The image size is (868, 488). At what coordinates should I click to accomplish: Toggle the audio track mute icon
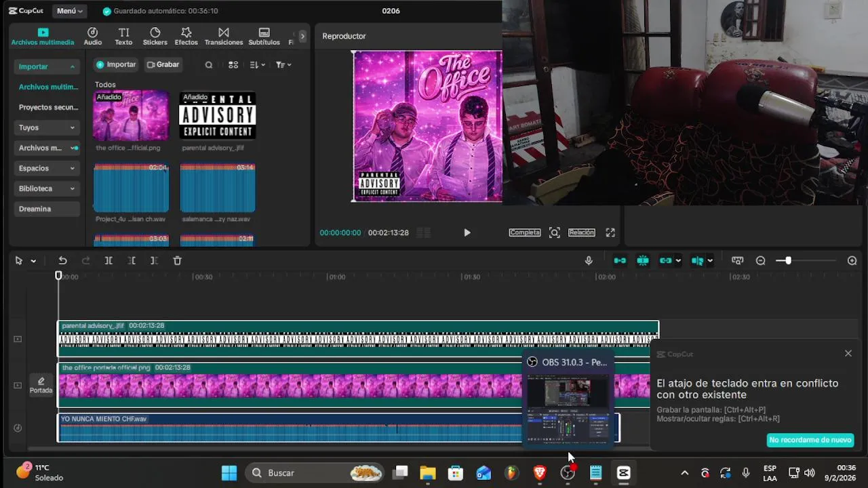pyautogui.click(x=18, y=428)
